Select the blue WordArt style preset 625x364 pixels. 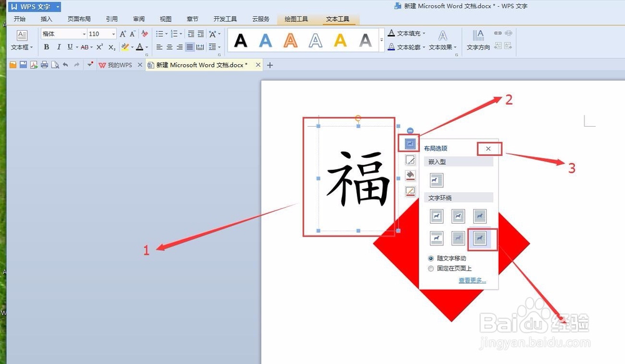tap(265, 39)
